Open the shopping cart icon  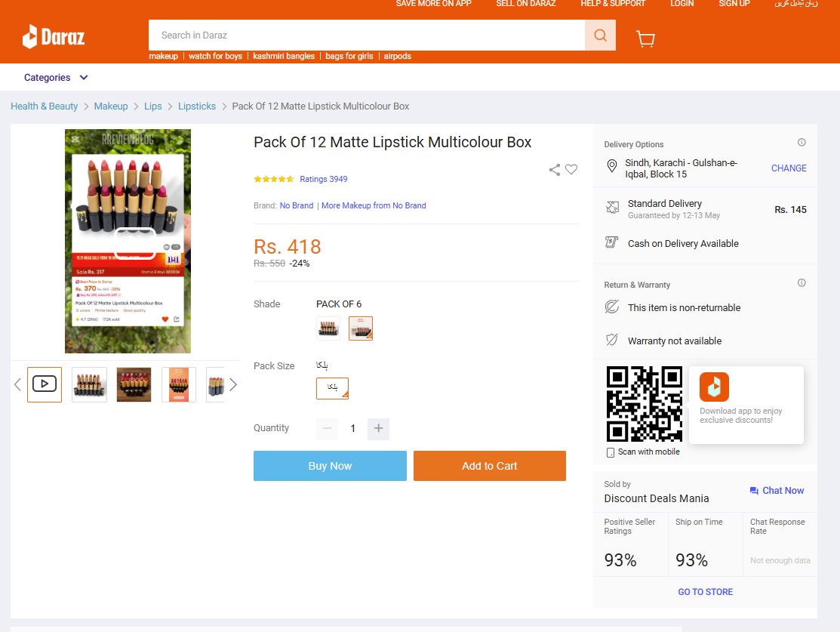(645, 39)
